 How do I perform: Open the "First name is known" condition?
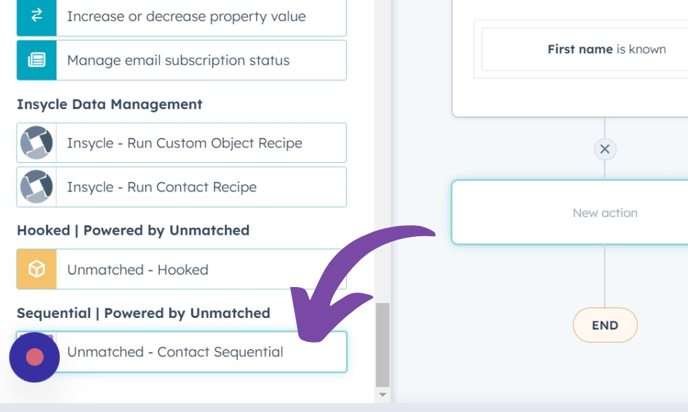[605, 49]
